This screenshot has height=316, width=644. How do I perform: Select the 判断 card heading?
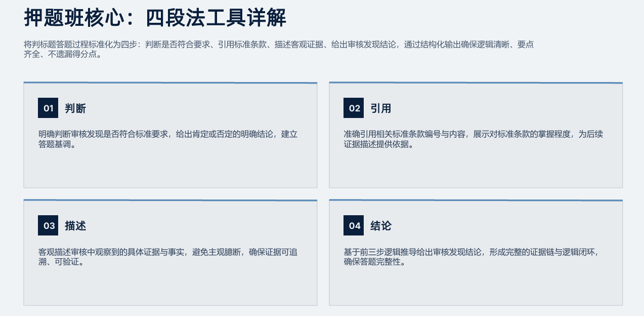tap(75, 108)
